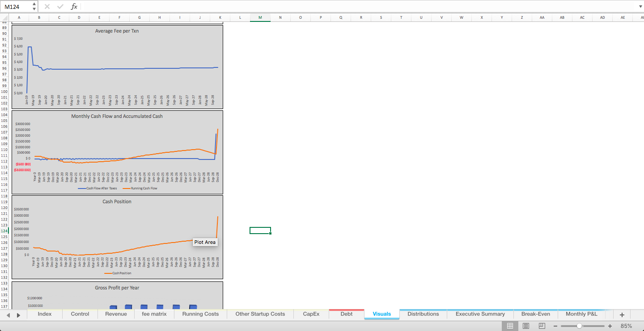Click the Zoom In plus control
This screenshot has height=331, width=644.
pos(610,326)
